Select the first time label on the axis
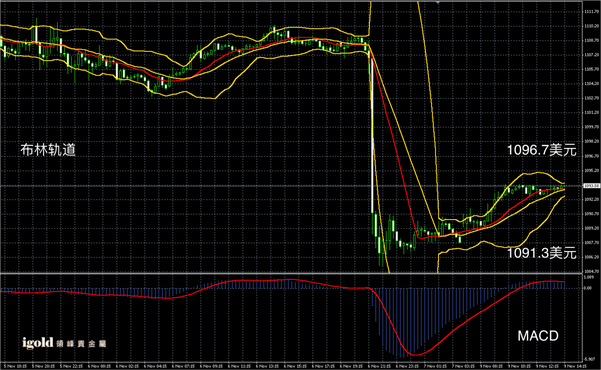Image resolution: width=601 pixels, height=370 pixels. (x=10, y=366)
